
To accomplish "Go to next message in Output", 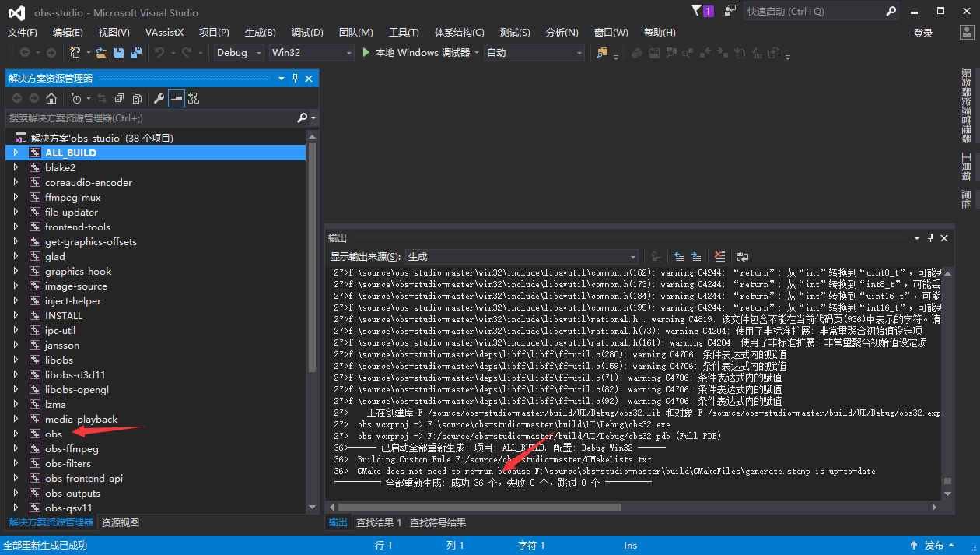I will 696,256.
